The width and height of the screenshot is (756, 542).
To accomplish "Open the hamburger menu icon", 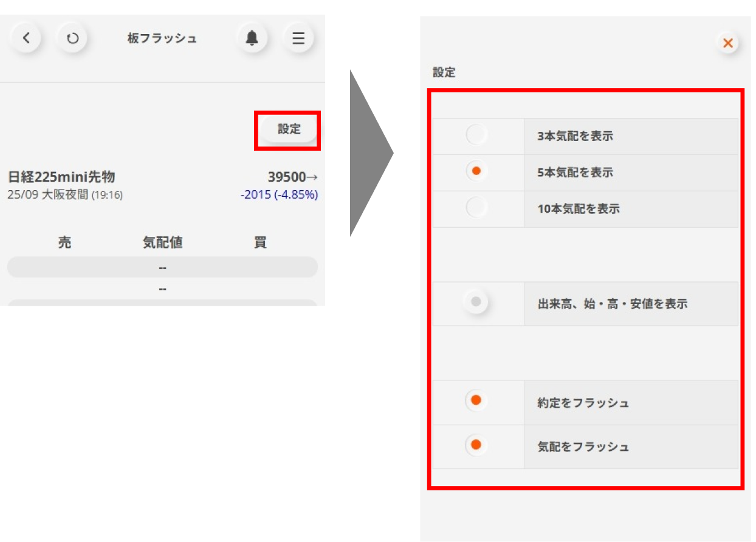I will click(x=298, y=38).
